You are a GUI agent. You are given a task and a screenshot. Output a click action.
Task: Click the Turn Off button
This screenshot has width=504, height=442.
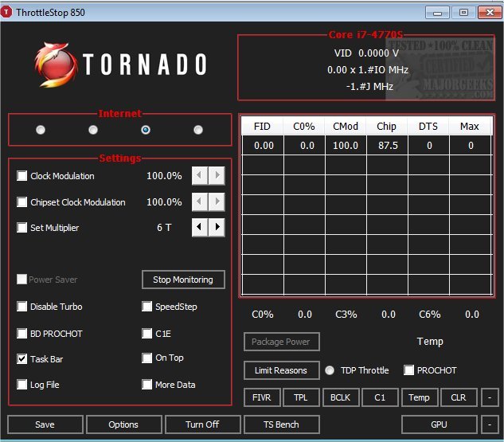click(x=202, y=424)
